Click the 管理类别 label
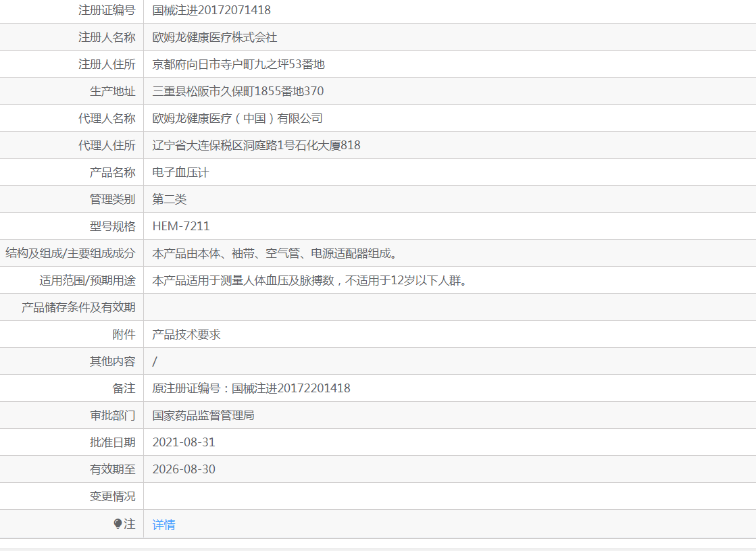Viewport: 756px width, 551px height. point(112,199)
